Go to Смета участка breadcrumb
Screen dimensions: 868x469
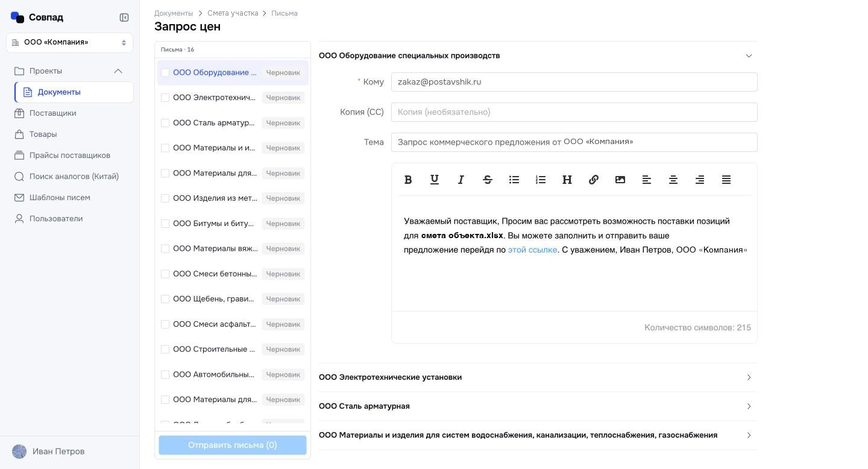pos(233,13)
